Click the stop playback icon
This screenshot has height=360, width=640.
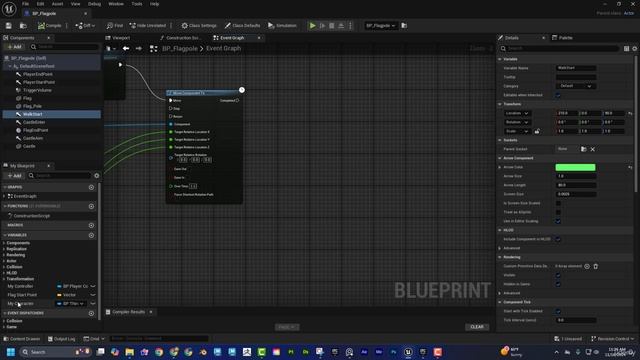pyautogui.click(x=332, y=26)
